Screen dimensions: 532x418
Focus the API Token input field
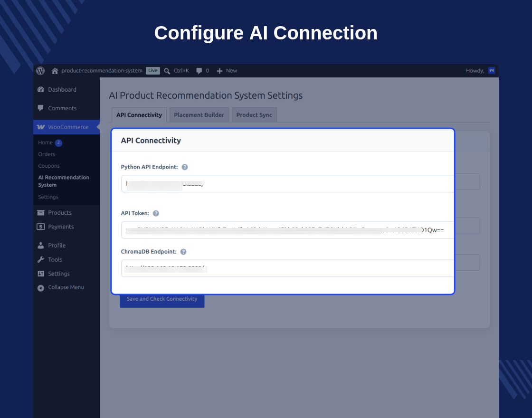pos(287,230)
